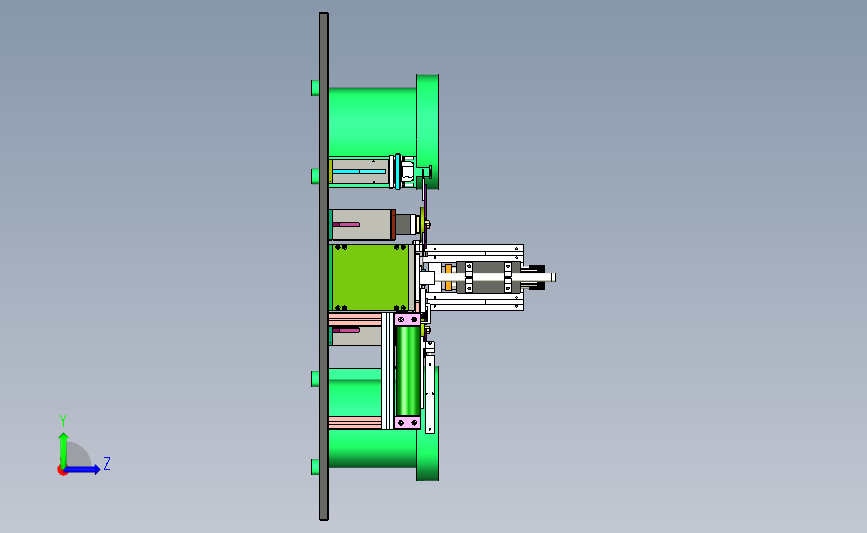
Task: Click the white shaft tip on the far right
Action: (551, 278)
